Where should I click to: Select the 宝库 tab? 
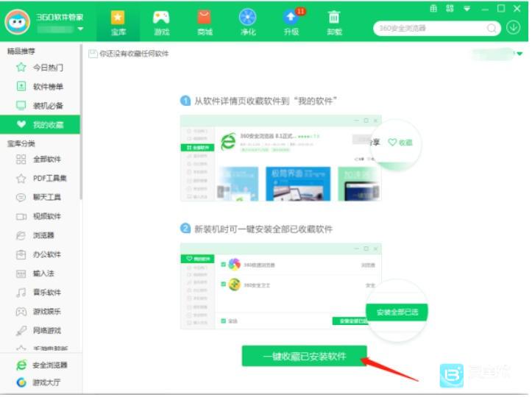118,22
